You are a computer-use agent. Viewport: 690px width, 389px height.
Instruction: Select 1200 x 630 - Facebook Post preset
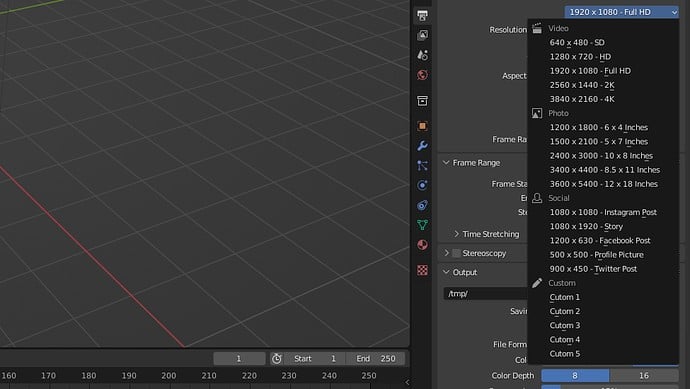coord(603,241)
